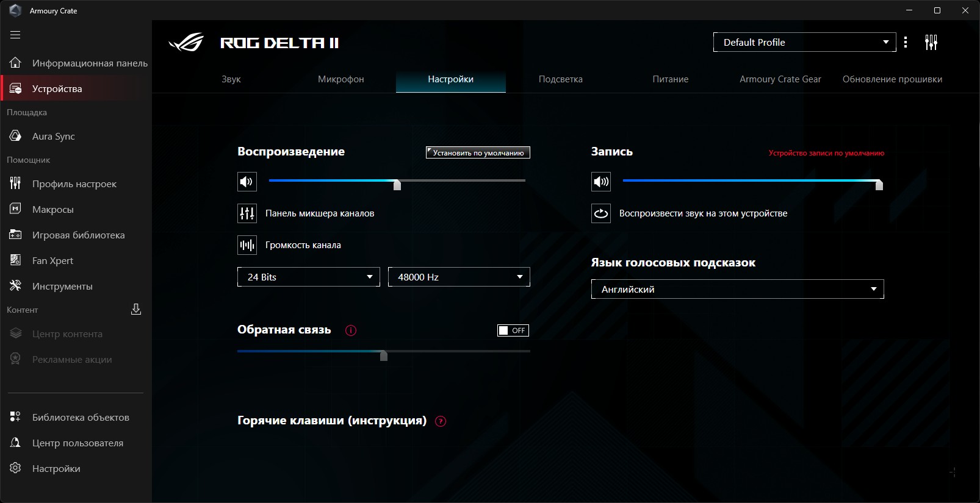Click the Воспроизвести звук на этом устройстве loop icon
Viewport: 980px width, 503px height.
601,213
